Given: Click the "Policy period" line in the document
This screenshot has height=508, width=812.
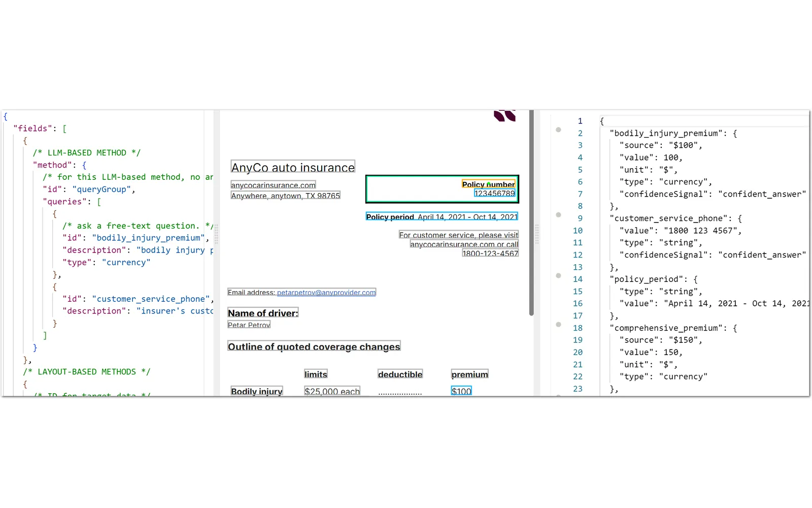Looking at the screenshot, I should pos(442,217).
